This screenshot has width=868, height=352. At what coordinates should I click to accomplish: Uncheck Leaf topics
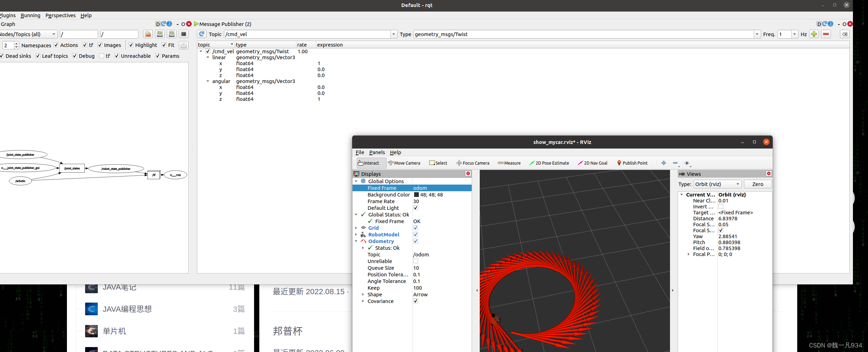tap(38, 56)
